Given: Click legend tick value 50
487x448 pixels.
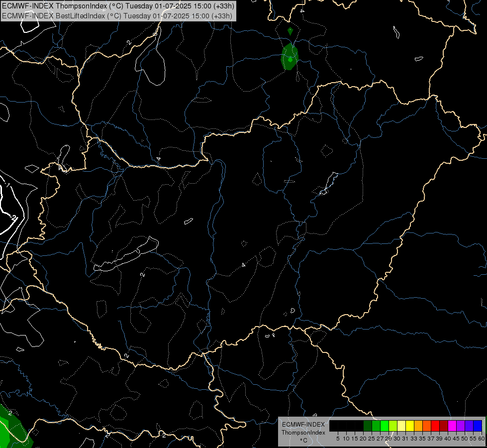Looking at the screenshot, I should 465,439.
